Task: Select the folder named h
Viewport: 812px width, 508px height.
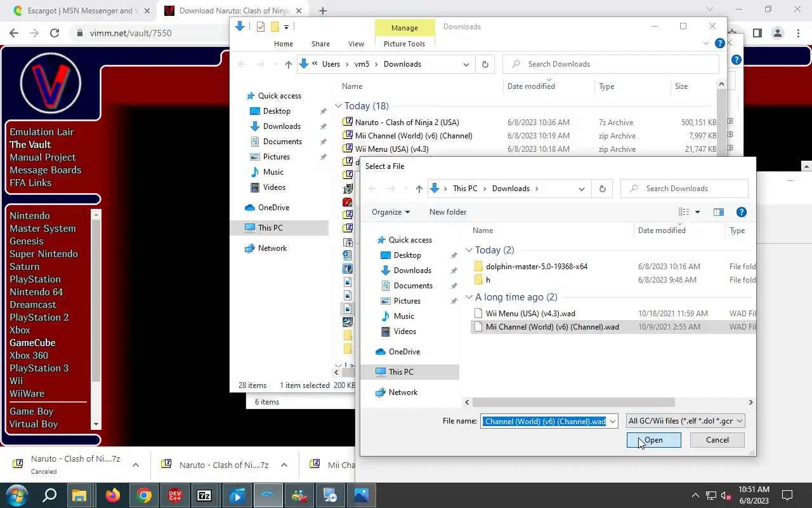Action: click(x=488, y=279)
